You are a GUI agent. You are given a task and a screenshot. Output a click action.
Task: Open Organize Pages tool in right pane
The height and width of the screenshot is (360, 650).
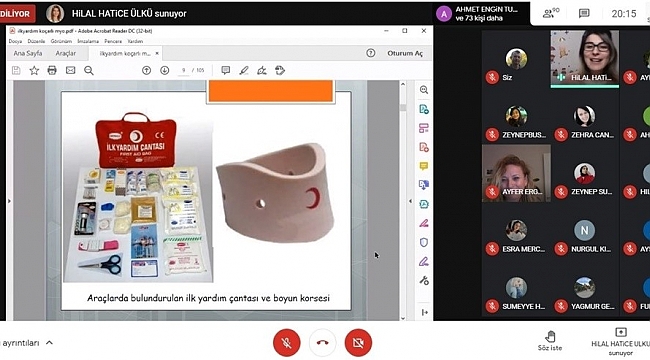424,128
